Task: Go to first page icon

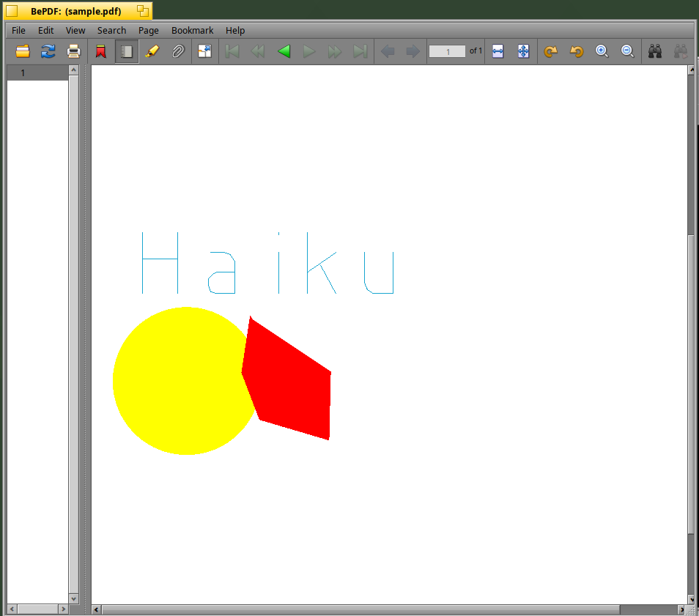Action: (x=232, y=51)
